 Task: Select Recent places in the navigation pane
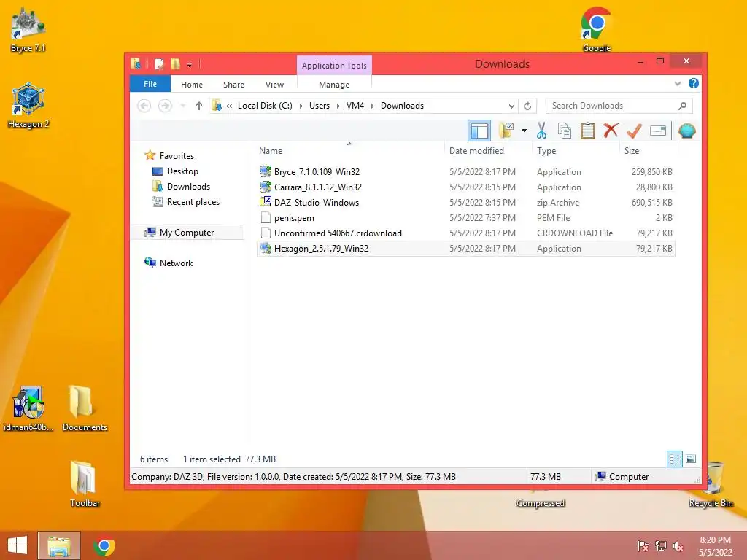193,202
